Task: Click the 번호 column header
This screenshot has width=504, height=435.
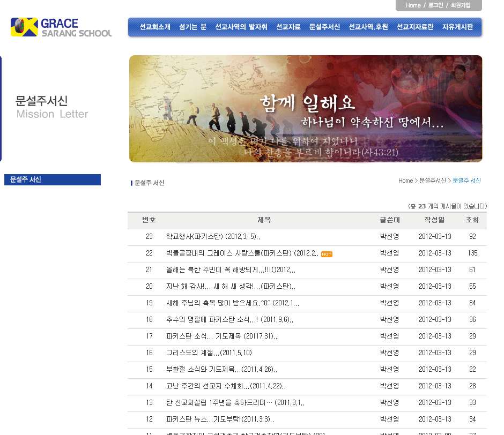Action: (x=149, y=220)
